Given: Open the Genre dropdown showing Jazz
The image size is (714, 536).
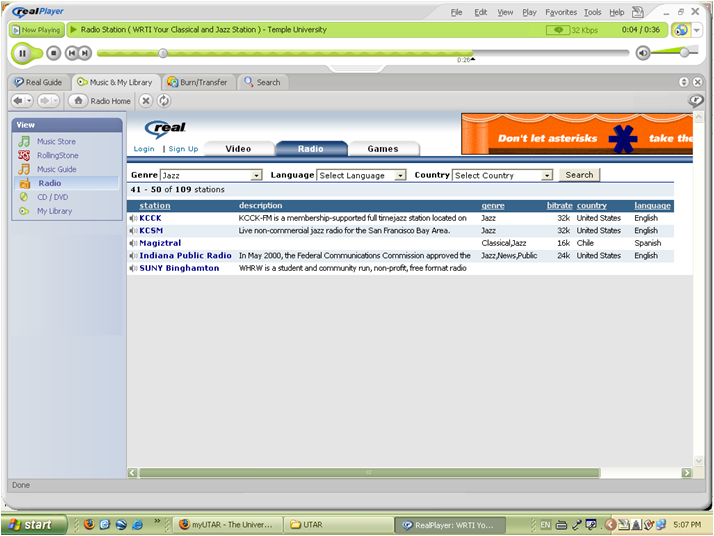Looking at the screenshot, I should pyautogui.click(x=211, y=175).
